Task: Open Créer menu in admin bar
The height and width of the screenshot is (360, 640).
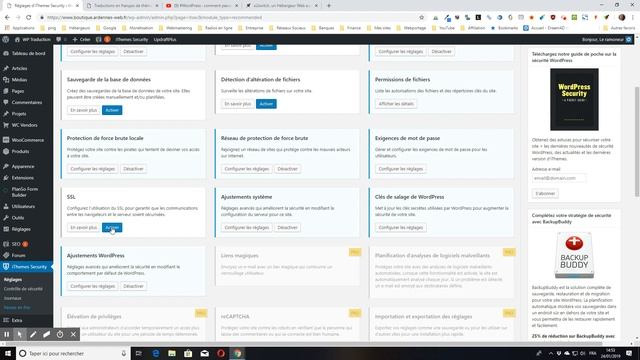Action: pyautogui.click(x=81, y=40)
